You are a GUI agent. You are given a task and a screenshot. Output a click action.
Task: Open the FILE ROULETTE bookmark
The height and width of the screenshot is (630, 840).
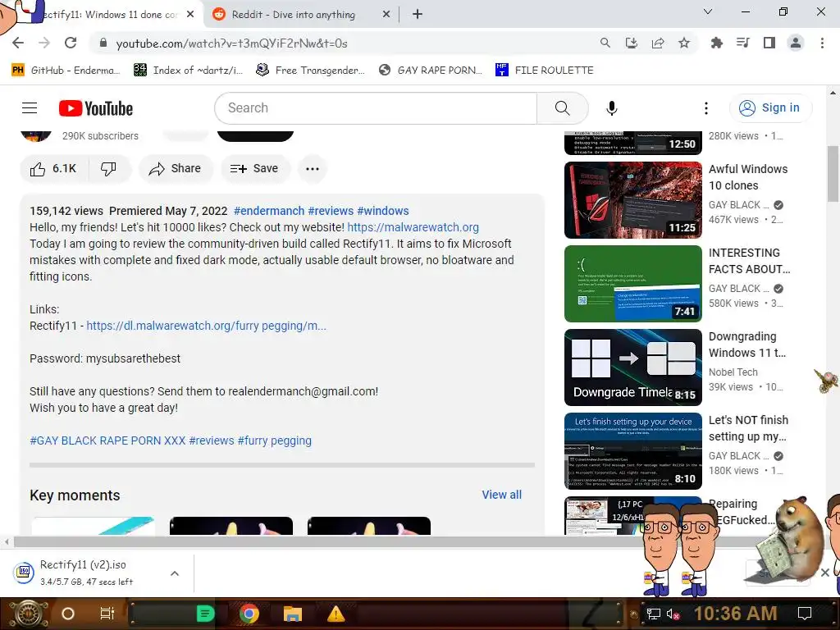tap(545, 71)
